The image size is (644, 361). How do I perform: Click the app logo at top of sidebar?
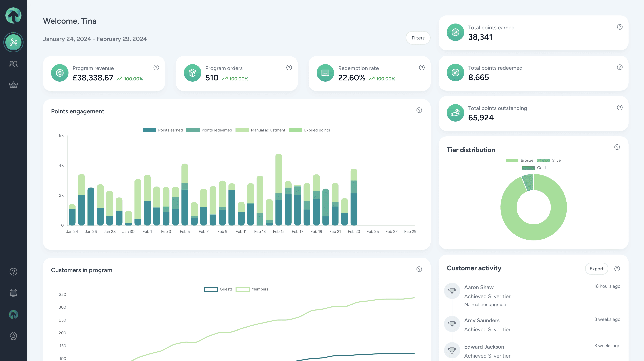(x=13, y=15)
